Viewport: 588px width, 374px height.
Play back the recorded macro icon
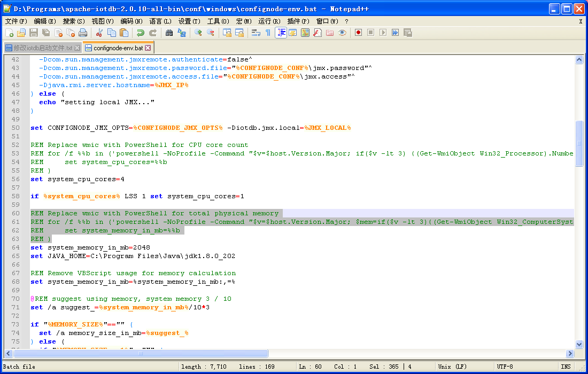click(x=383, y=33)
